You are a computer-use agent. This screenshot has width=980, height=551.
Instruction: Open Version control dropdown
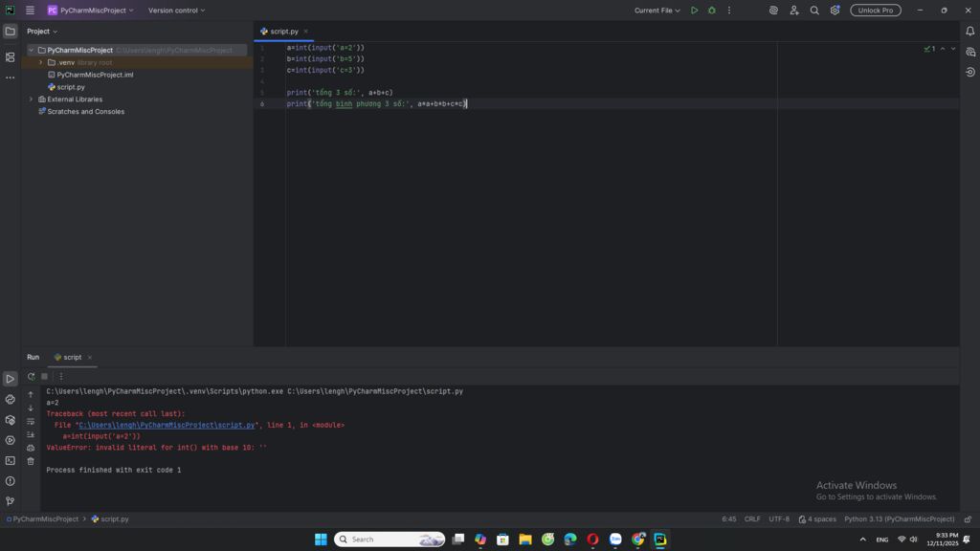(176, 11)
